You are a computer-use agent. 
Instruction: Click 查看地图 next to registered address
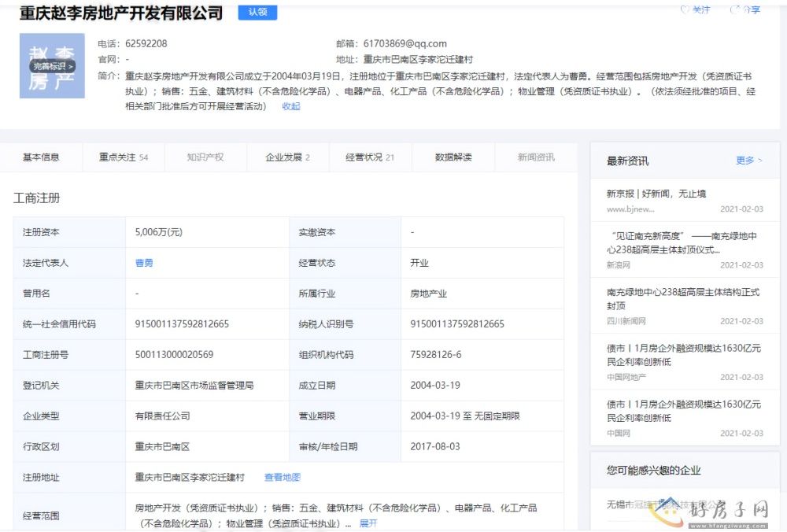pyautogui.click(x=283, y=477)
